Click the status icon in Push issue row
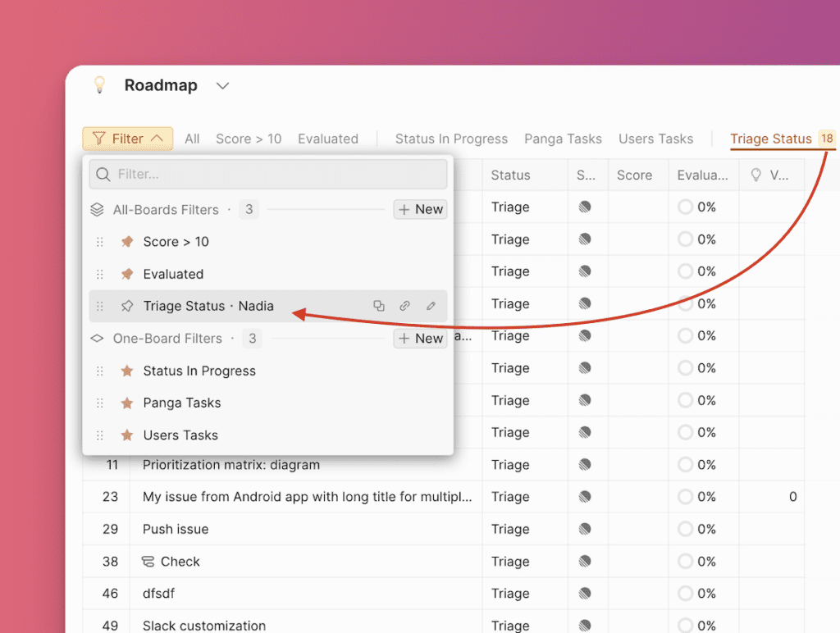The image size is (840, 633). coord(585,529)
